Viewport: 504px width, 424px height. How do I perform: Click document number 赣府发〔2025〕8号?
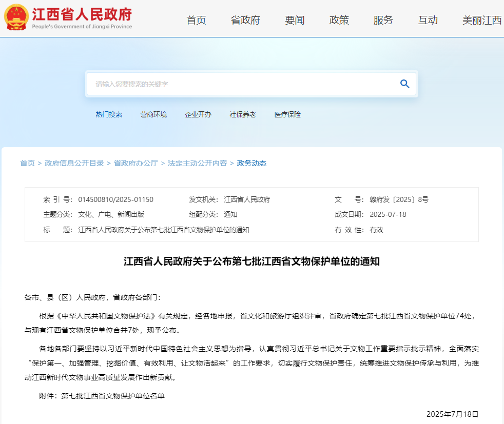(x=399, y=199)
